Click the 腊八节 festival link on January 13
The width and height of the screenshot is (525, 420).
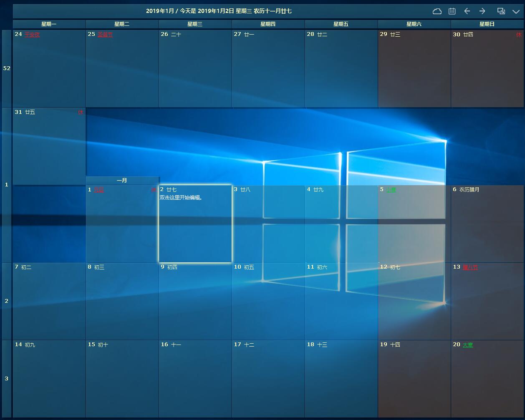click(470, 267)
